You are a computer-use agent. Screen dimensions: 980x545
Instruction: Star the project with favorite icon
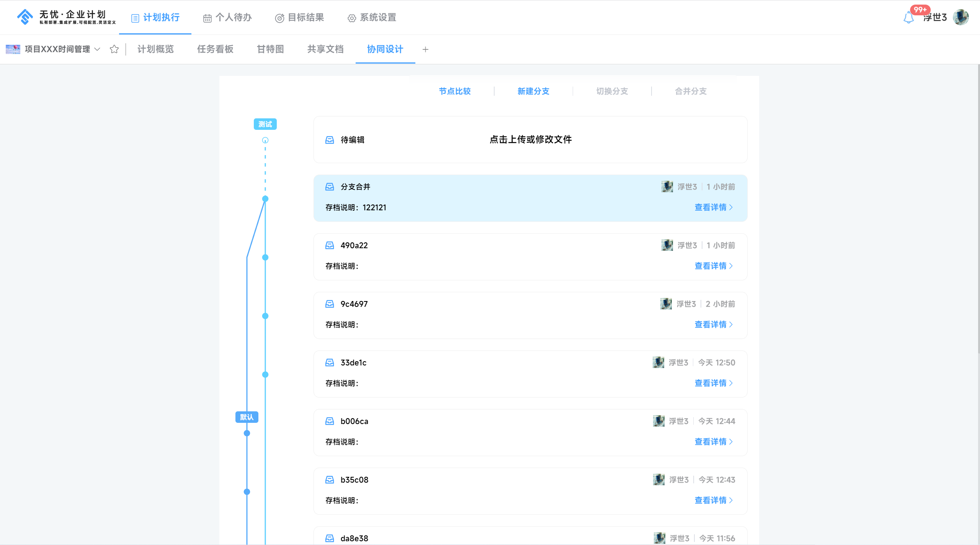tap(114, 49)
